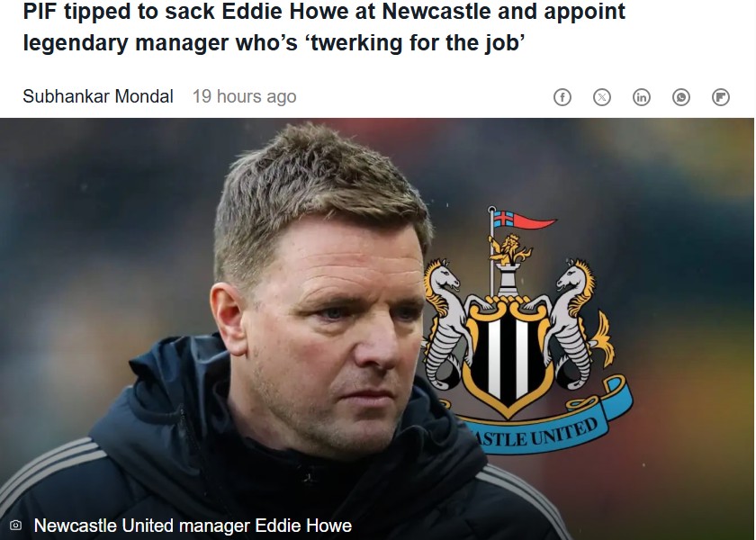
Task: Click the golden lion on the crest tower
Action: point(510,250)
